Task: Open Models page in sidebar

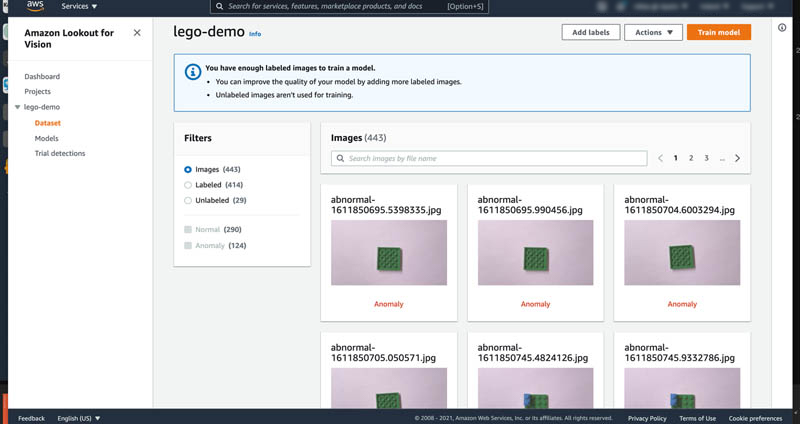Action: 46,138
